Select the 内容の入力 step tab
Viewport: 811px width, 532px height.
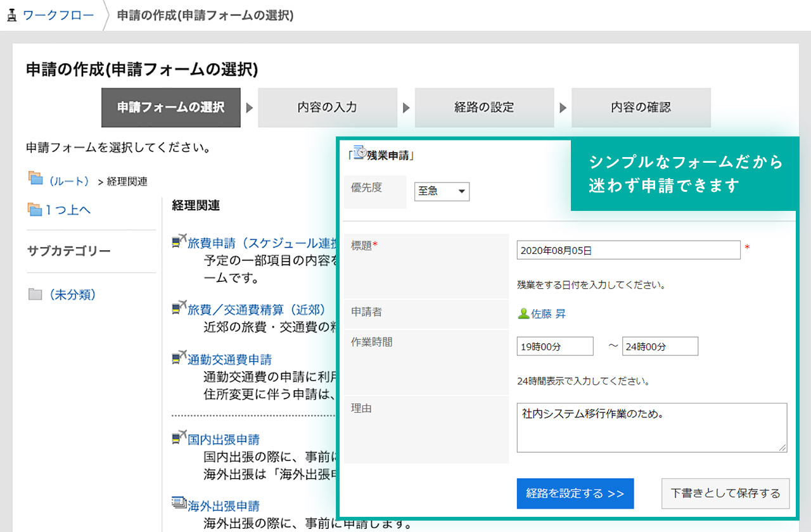(328, 108)
